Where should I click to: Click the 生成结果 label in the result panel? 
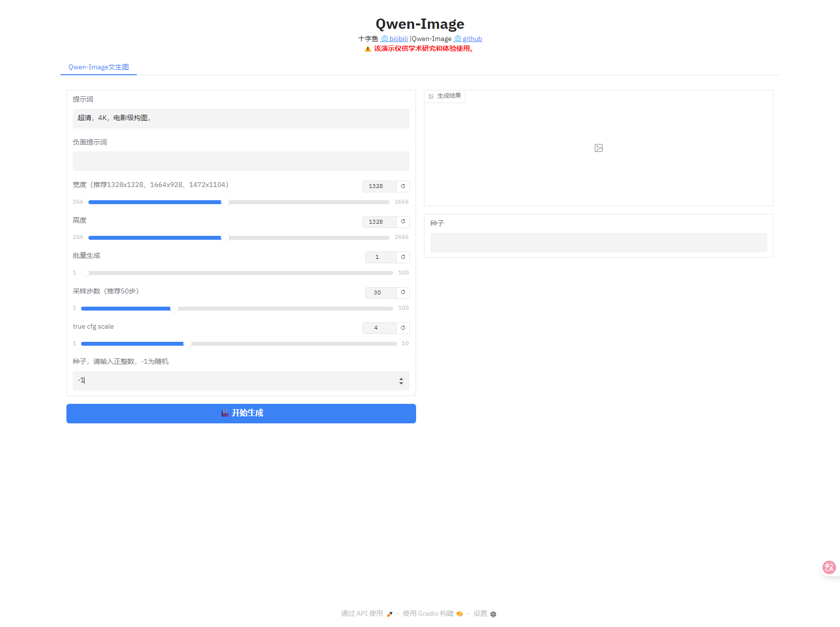click(449, 96)
